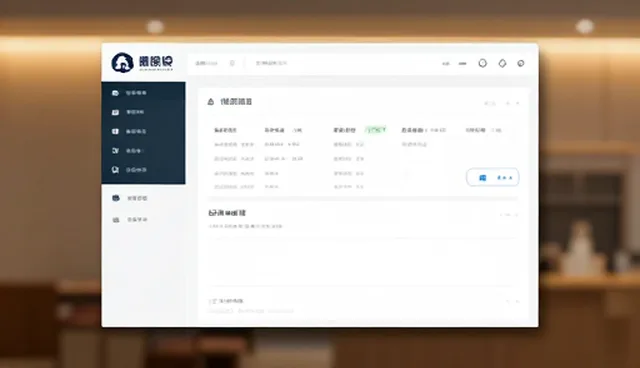640x368 pixels.
Task: Click the blue-outlined button with blue square icon
Action: (493, 177)
